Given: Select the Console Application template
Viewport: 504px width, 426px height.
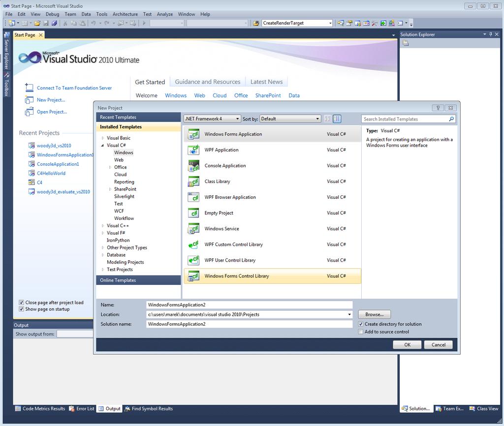Looking at the screenshot, I should pyautogui.click(x=272, y=166).
